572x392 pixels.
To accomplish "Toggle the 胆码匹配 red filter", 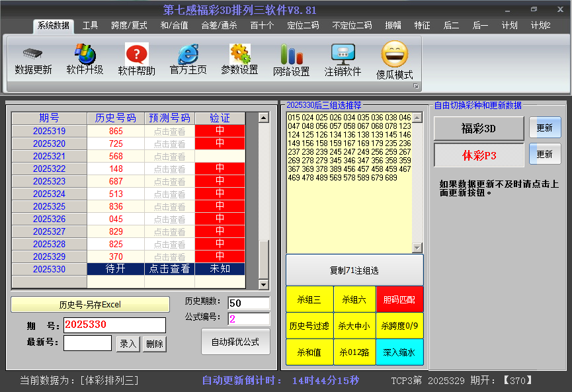I will [399, 299].
